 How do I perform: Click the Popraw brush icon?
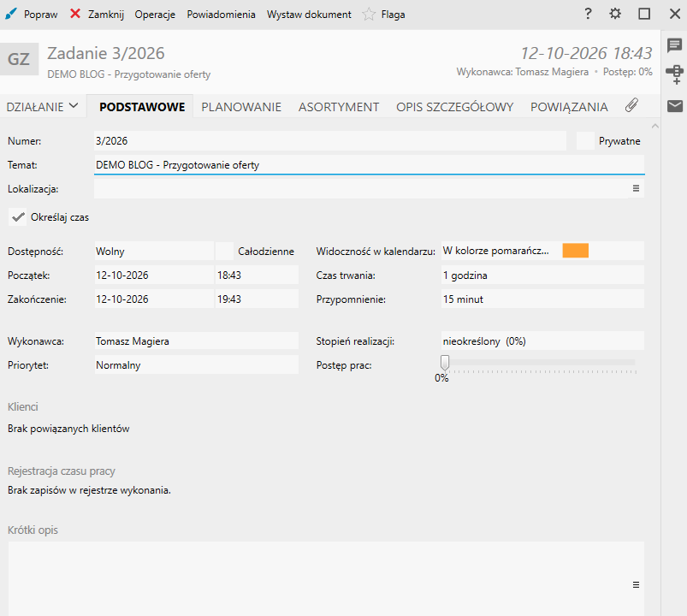pos(11,14)
